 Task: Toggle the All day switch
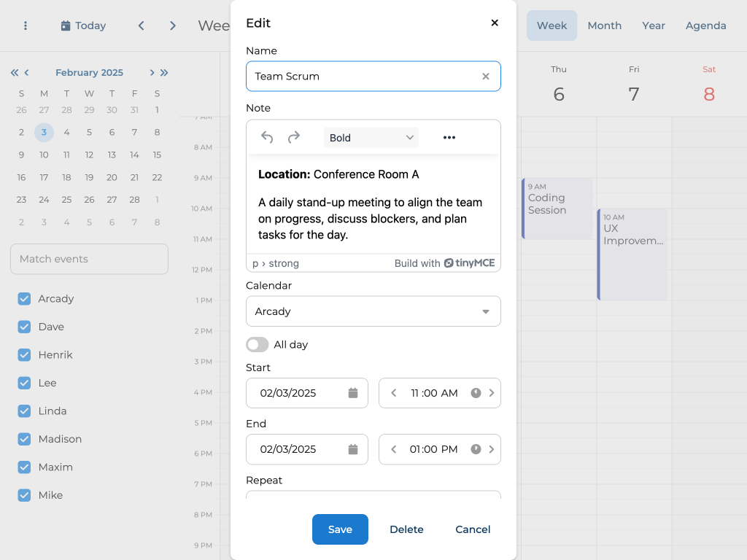click(258, 345)
